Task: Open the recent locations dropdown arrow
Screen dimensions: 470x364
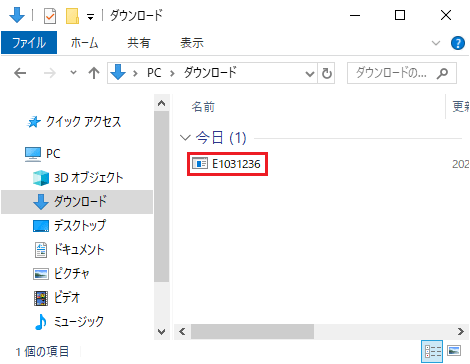Action: pos(73,72)
